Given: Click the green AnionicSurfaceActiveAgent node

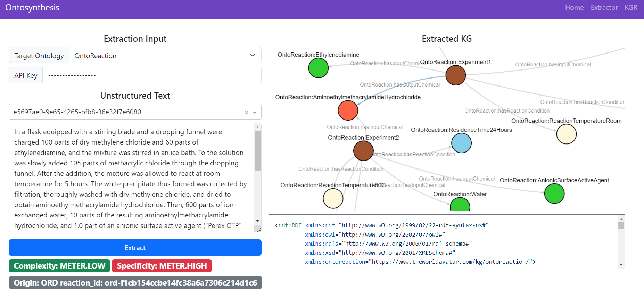Looking at the screenshot, I should (x=554, y=194).
